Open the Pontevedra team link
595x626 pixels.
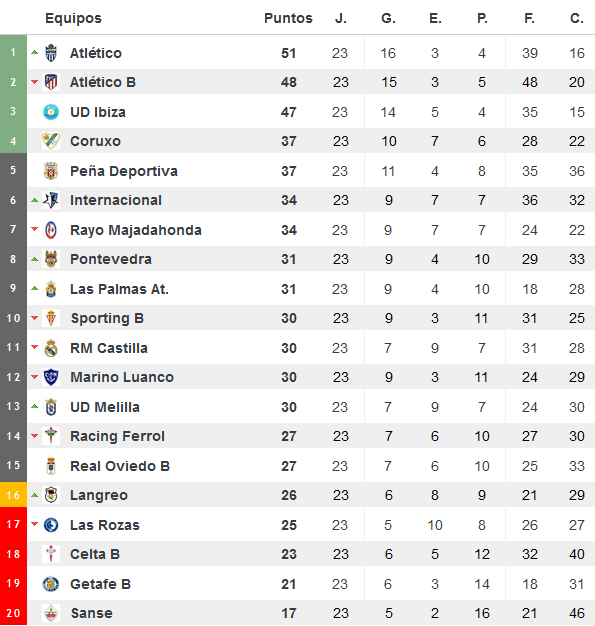coord(111,259)
